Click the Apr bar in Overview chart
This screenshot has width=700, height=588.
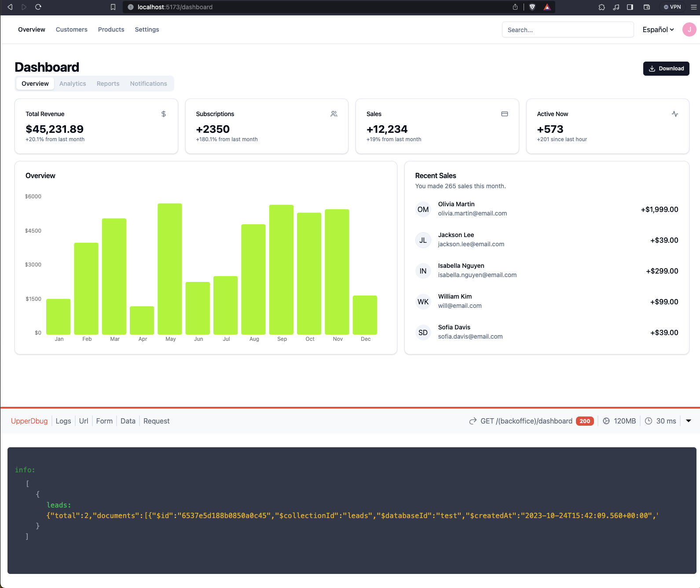142,320
